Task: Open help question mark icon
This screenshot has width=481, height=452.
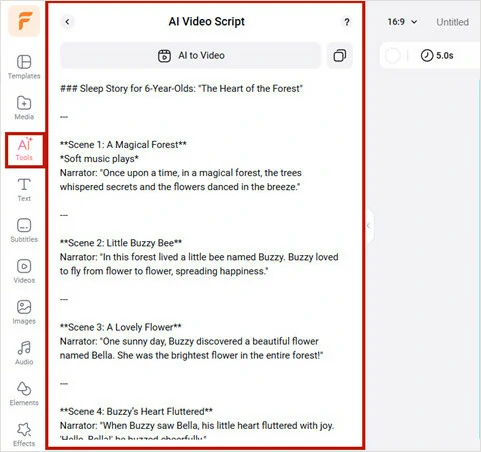Action: tap(347, 22)
